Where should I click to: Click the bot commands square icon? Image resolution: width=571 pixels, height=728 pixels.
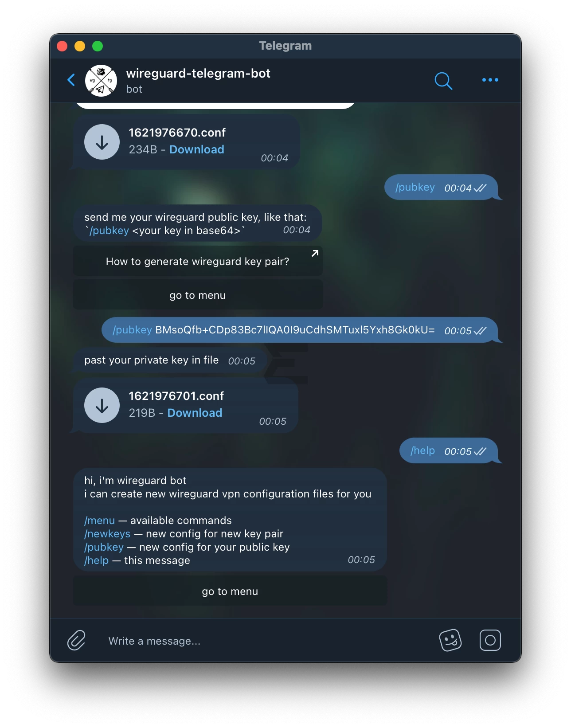point(490,640)
